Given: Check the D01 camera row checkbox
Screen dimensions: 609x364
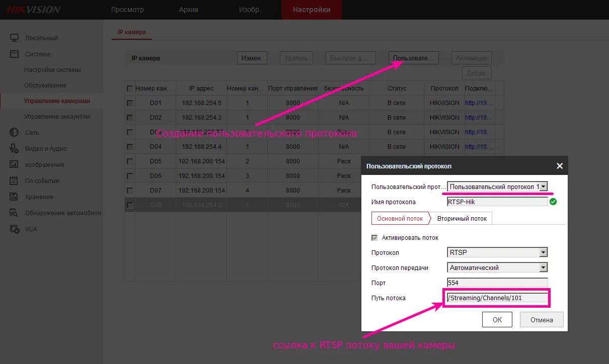Looking at the screenshot, I should [x=130, y=103].
